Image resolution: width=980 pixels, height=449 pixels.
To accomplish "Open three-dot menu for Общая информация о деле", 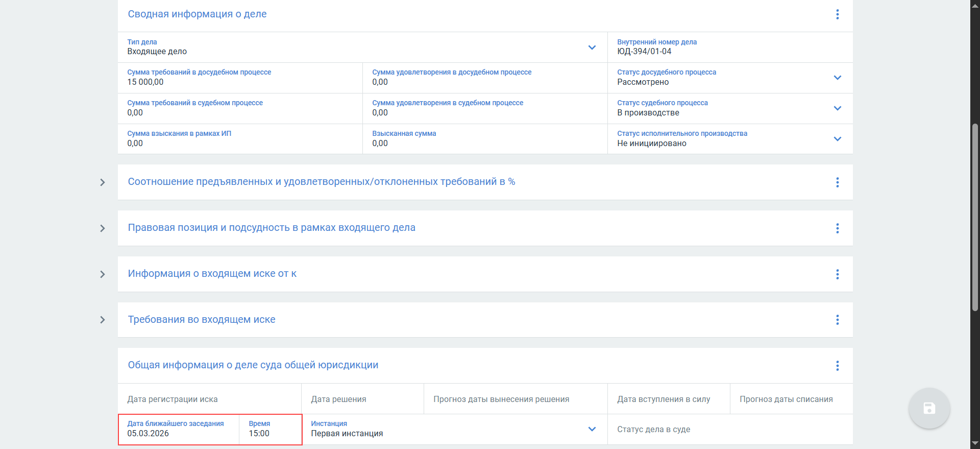I will tap(837, 366).
